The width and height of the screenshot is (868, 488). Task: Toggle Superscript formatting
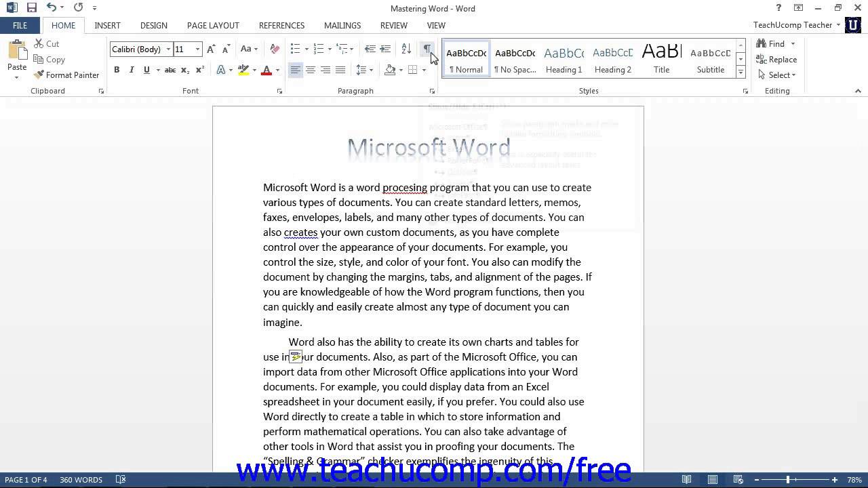pyautogui.click(x=200, y=70)
